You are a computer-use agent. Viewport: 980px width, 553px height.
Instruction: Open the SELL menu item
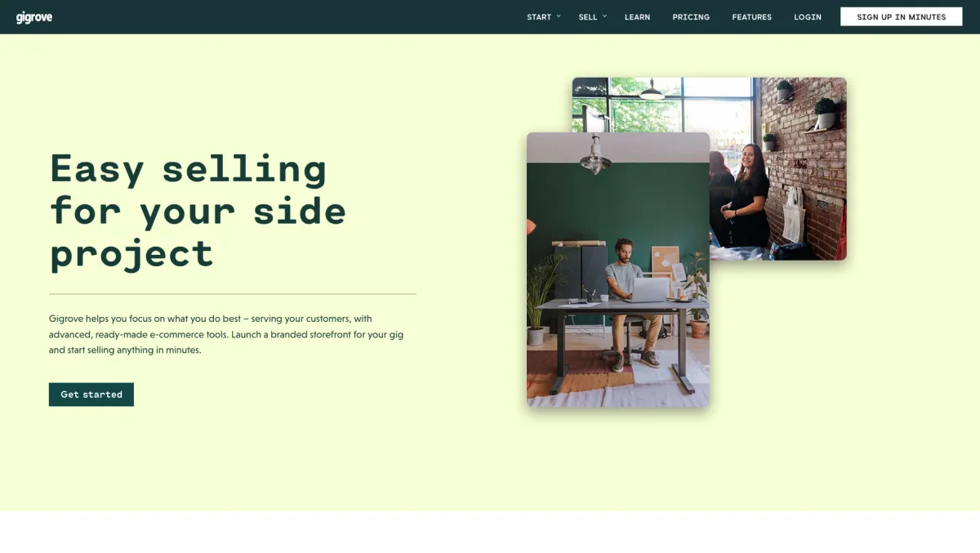tap(588, 17)
